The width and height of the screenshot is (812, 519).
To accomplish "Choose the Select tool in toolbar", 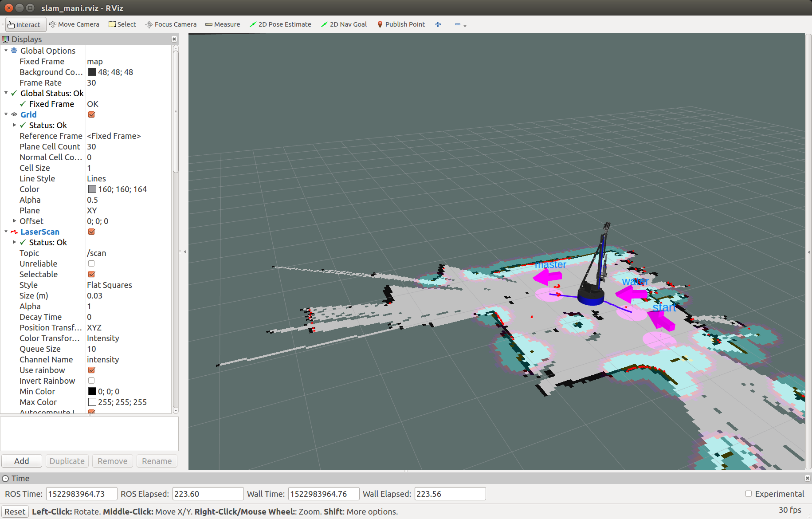I will tap(122, 24).
